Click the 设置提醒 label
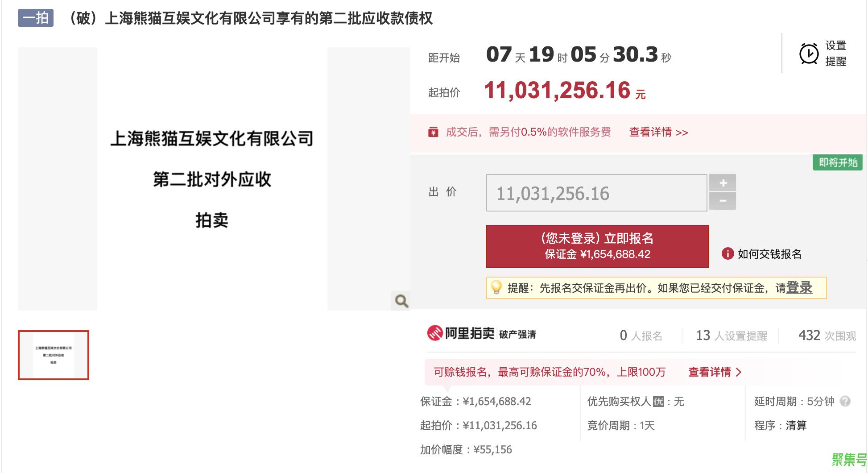The height and width of the screenshot is (473, 868). [x=835, y=54]
